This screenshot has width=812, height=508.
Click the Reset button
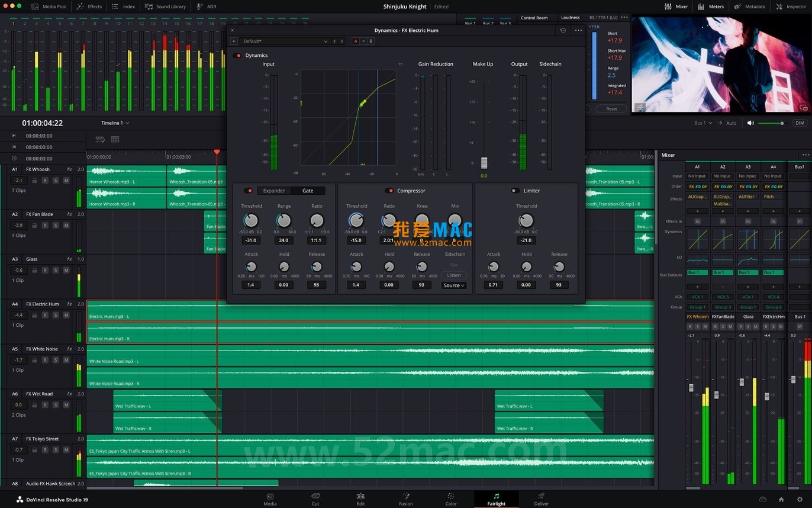[611, 108]
